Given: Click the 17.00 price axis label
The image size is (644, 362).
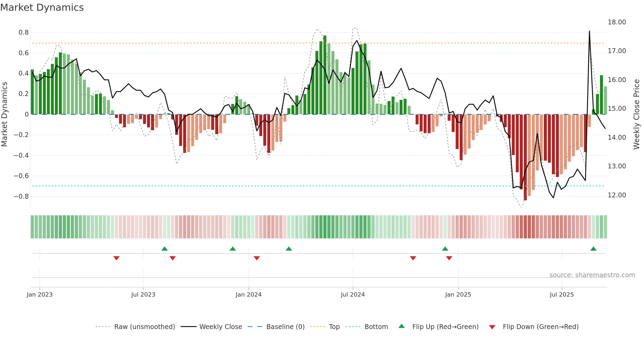Looking at the screenshot, I should (617, 51).
